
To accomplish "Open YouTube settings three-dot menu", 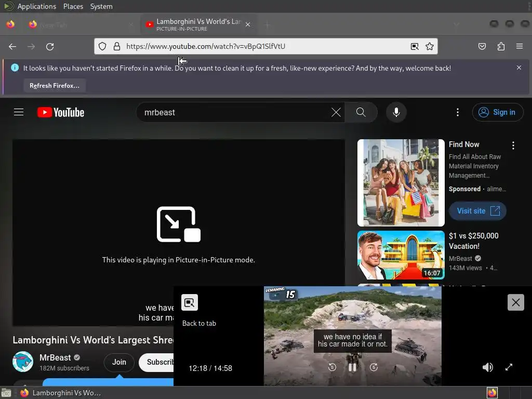I will pyautogui.click(x=458, y=112).
